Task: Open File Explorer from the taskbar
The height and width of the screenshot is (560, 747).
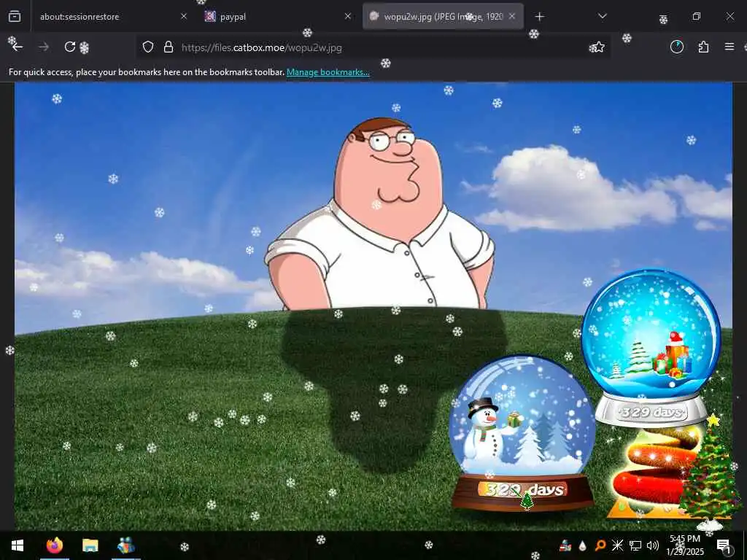Action: (90, 545)
